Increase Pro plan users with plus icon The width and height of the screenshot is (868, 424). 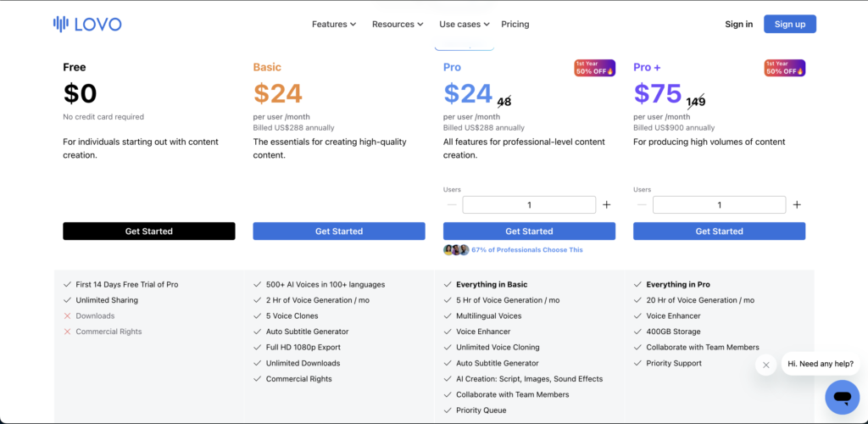[x=606, y=204]
